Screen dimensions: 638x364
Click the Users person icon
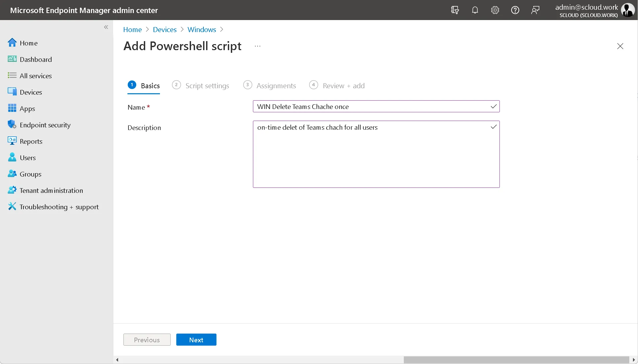(x=12, y=157)
